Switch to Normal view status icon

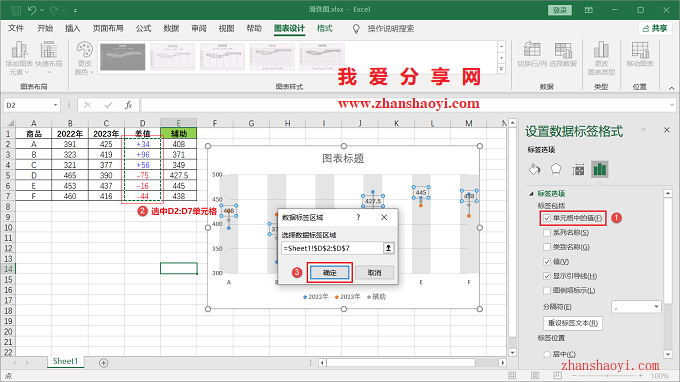point(512,375)
